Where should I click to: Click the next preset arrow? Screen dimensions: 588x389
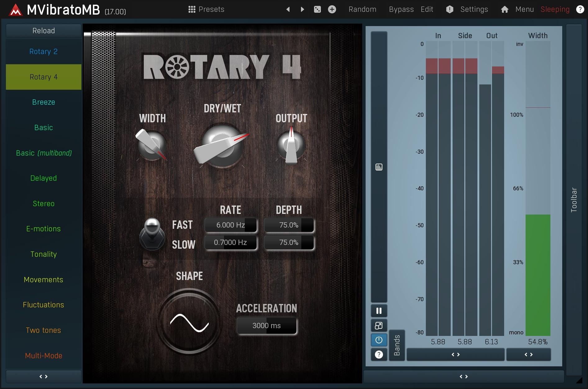click(x=302, y=9)
